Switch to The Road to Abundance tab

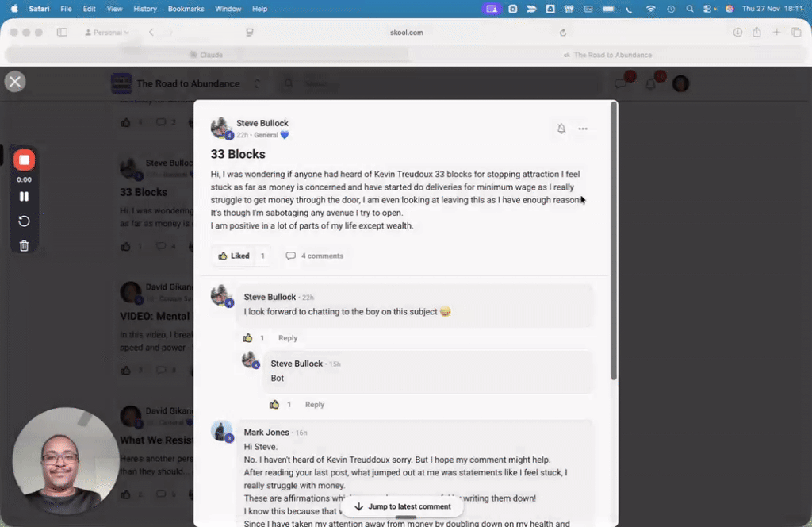[607, 55]
